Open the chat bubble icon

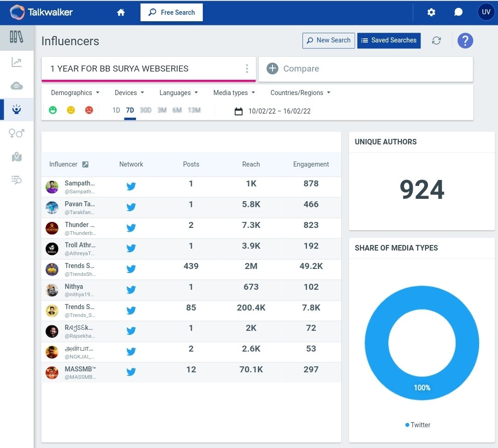458,12
